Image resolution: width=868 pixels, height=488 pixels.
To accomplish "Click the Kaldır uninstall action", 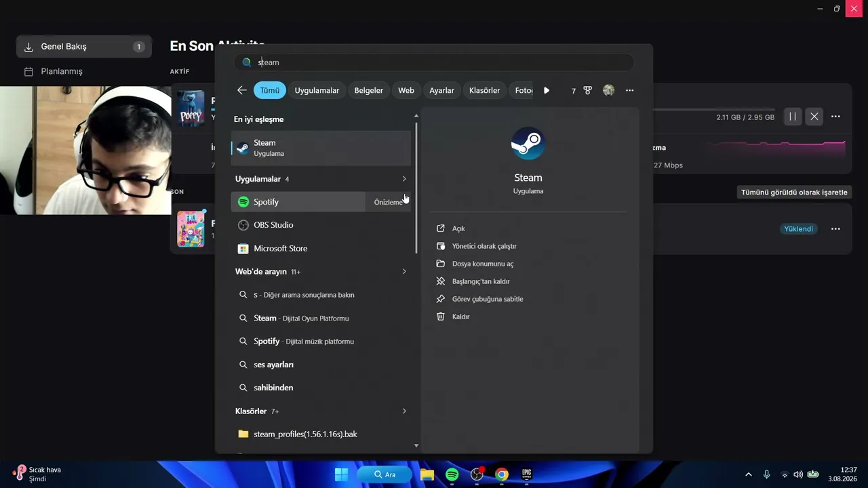I will tap(460, 317).
